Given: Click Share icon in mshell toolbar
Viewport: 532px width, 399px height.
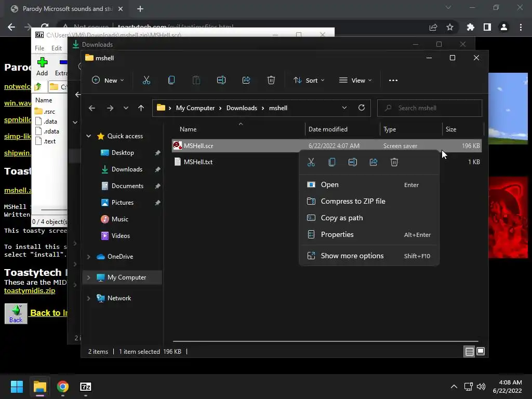Looking at the screenshot, I should 246,81.
